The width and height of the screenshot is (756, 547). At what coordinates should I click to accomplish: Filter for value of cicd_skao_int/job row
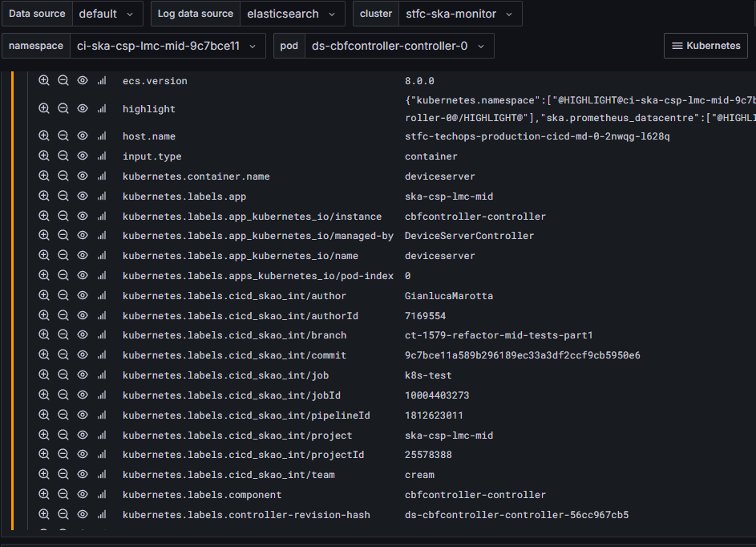coord(44,375)
